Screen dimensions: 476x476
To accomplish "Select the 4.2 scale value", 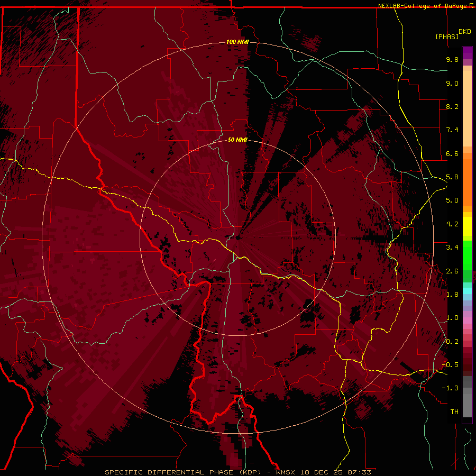I will coord(452,224).
